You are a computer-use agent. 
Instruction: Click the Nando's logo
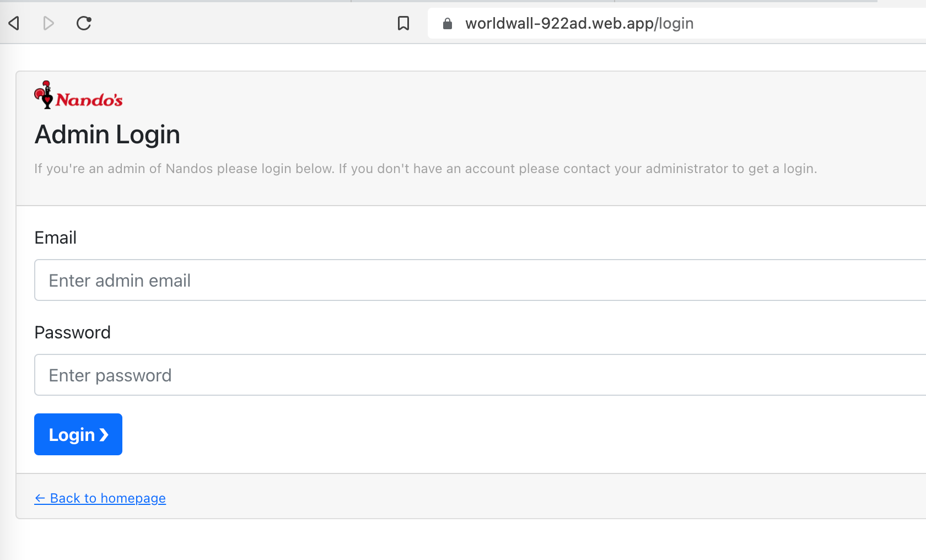tap(78, 95)
